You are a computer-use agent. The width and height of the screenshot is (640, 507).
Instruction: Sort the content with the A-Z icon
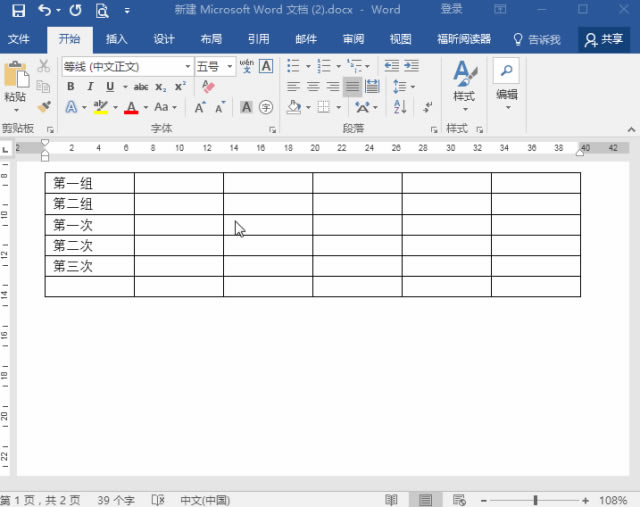click(x=400, y=107)
